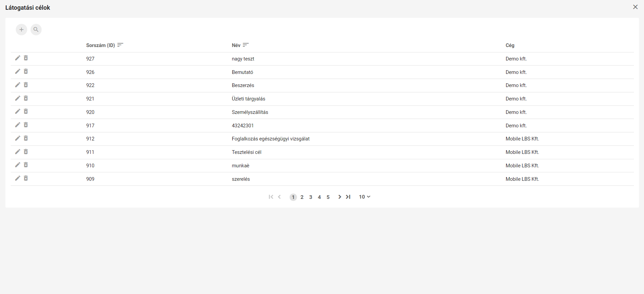This screenshot has height=294, width=644.
Task: Go to the next page arrow
Action: [x=340, y=197]
